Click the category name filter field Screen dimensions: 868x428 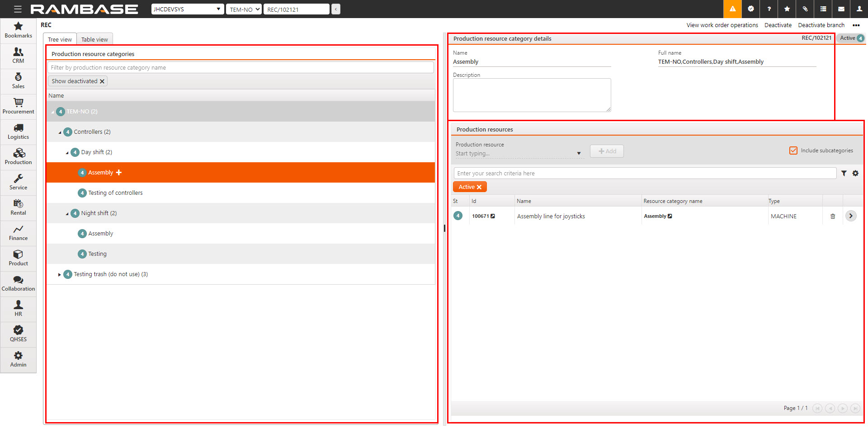[x=241, y=68]
